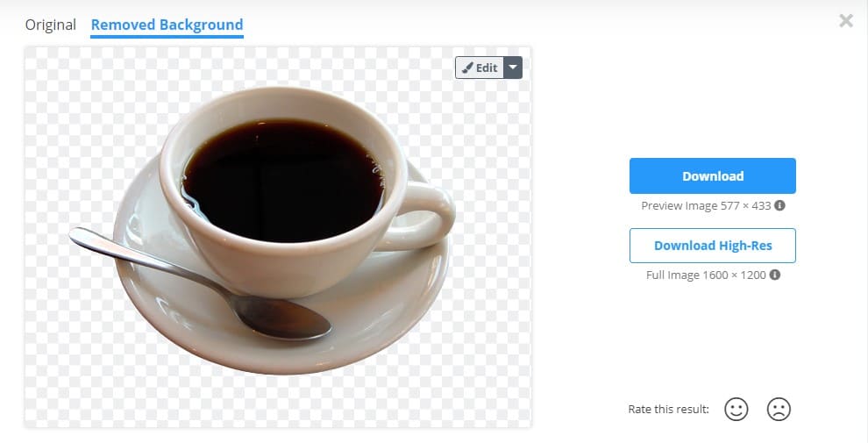This screenshot has height=443, width=868.
Task: Switch to the Original tab
Action: click(x=50, y=25)
